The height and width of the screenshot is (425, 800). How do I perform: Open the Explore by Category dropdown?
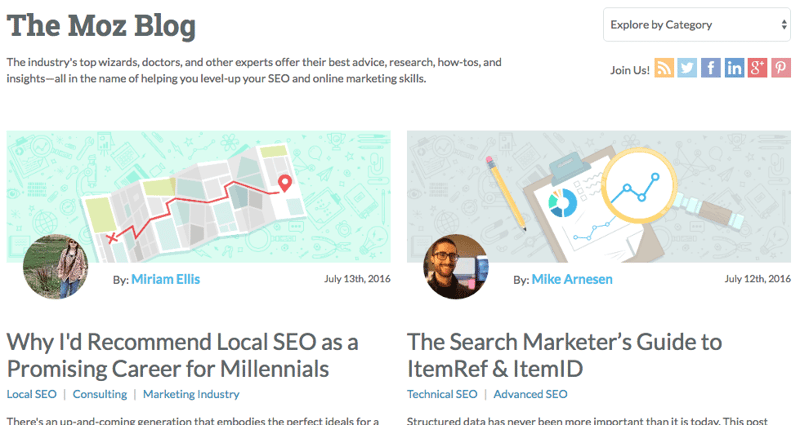pyautogui.click(x=697, y=25)
